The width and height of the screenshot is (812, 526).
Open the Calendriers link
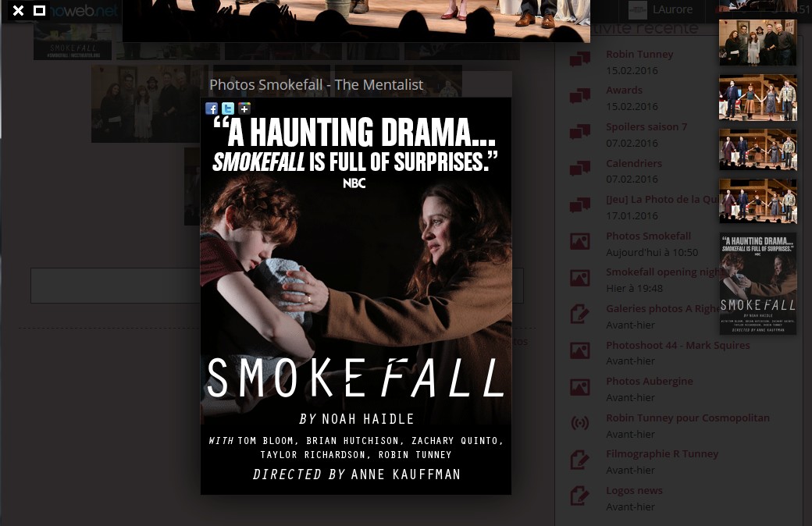click(x=634, y=163)
